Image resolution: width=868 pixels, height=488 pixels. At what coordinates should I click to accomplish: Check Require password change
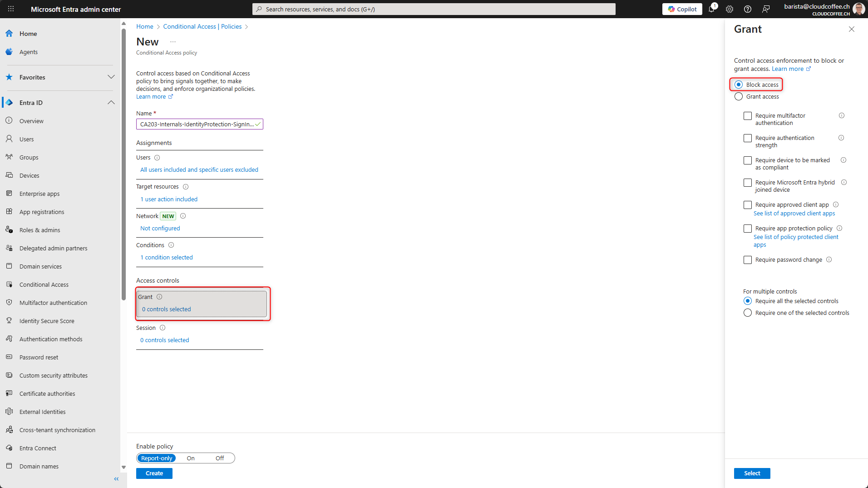[748, 260]
